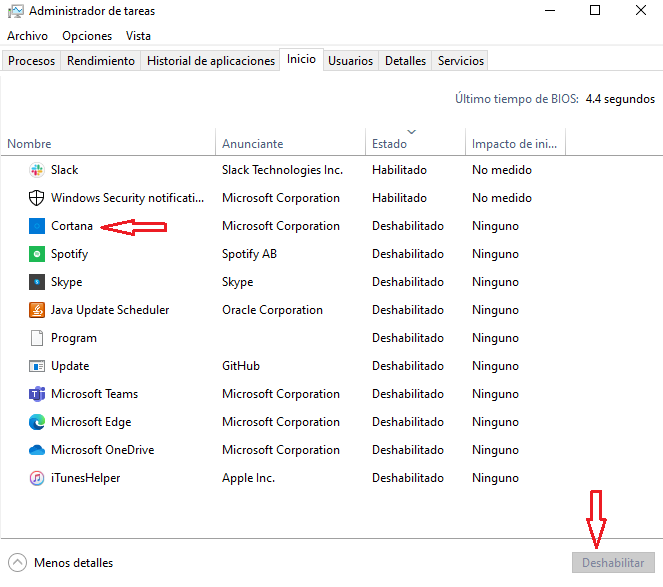Click the GitHub Update icon
Screen dimensions: 663x587
tap(37, 366)
